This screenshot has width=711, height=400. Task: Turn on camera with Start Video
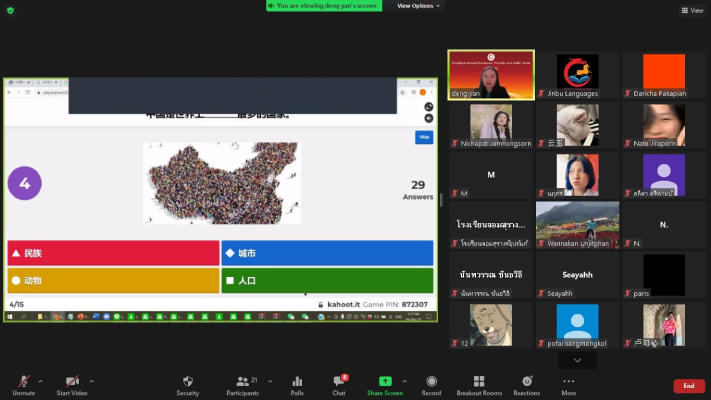(x=72, y=384)
